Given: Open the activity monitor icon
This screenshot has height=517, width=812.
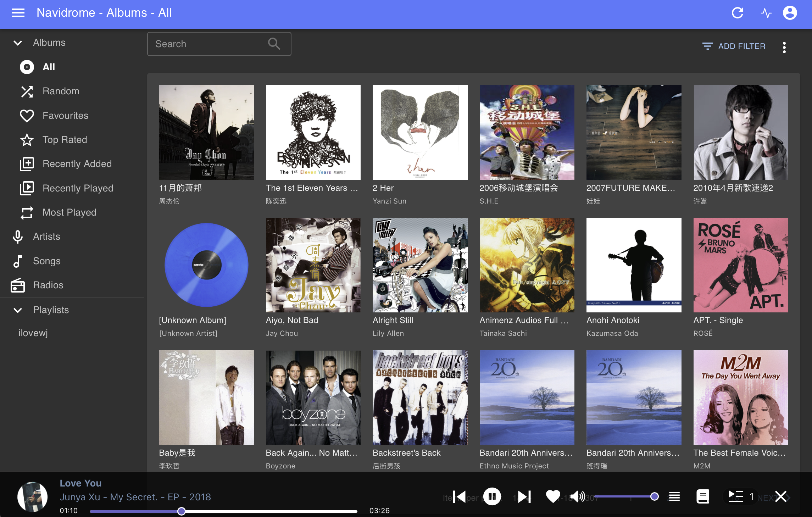Looking at the screenshot, I should click(766, 13).
